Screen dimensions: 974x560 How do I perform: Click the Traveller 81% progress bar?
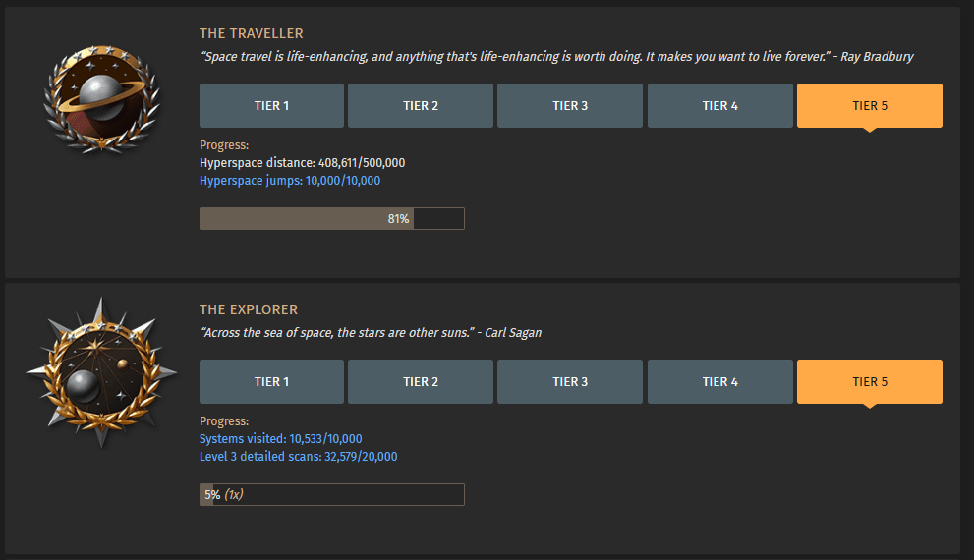331,219
